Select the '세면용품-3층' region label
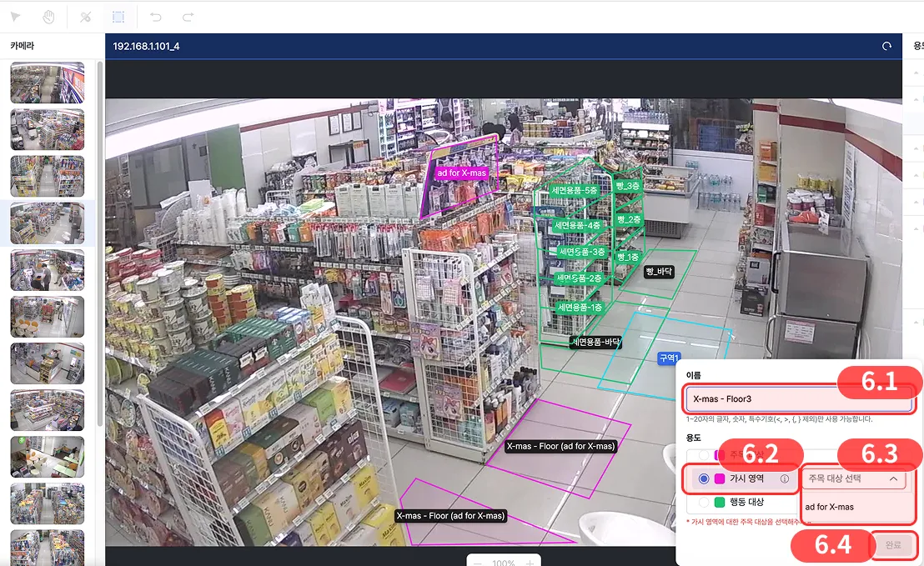924x566 pixels. [581, 252]
